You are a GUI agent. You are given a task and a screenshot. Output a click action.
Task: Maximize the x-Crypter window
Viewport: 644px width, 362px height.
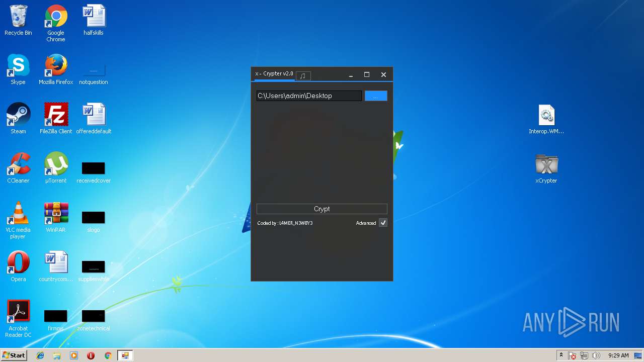click(x=367, y=74)
